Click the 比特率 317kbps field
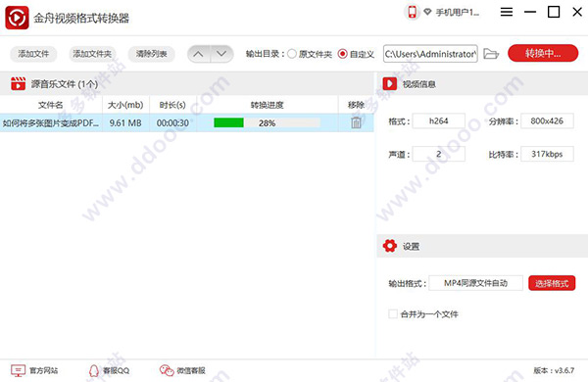588x382 pixels. pos(547,154)
